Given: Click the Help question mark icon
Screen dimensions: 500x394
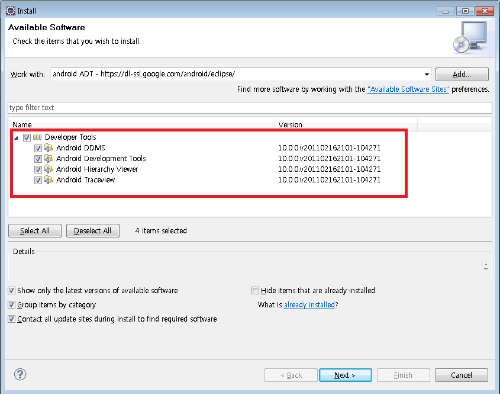Looking at the screenshot, I should tap(20, 374).
